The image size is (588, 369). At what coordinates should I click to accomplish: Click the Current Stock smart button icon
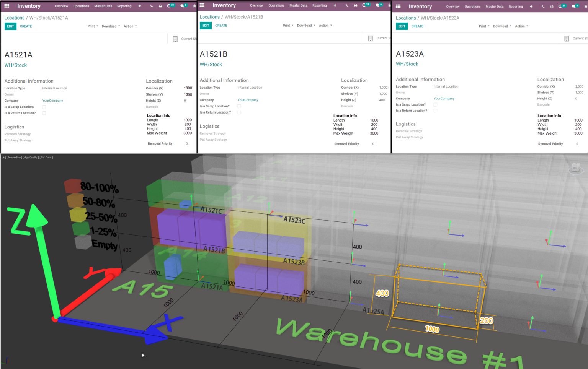[175, 38]
